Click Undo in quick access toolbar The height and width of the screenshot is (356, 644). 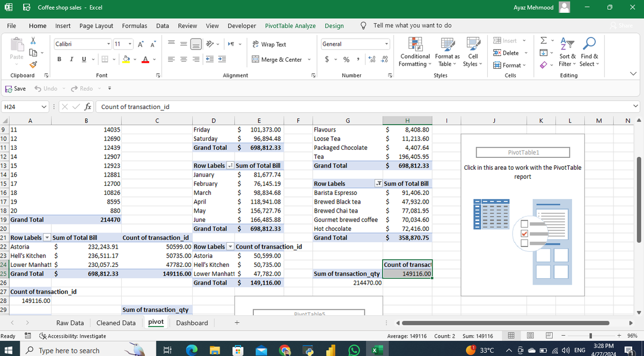pos(46,89)
